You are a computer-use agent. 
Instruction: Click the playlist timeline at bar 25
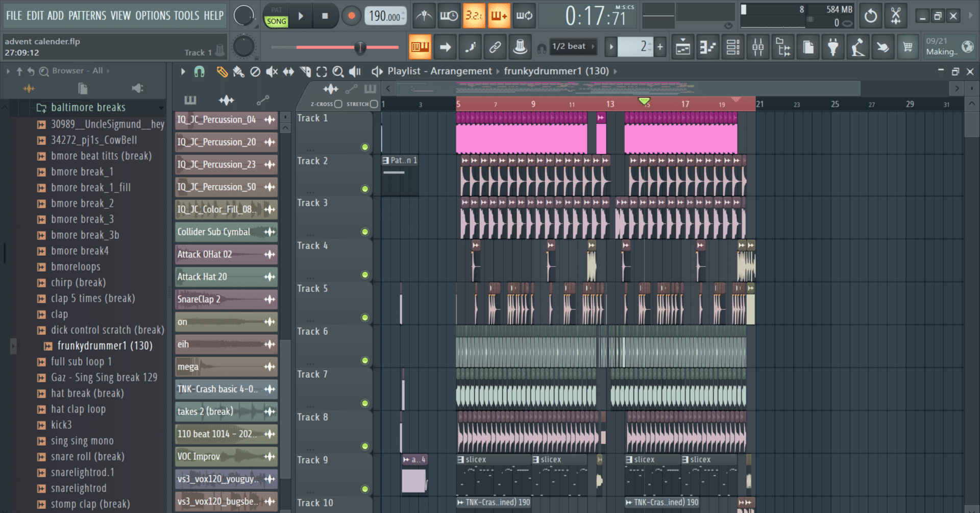point(835,104)
